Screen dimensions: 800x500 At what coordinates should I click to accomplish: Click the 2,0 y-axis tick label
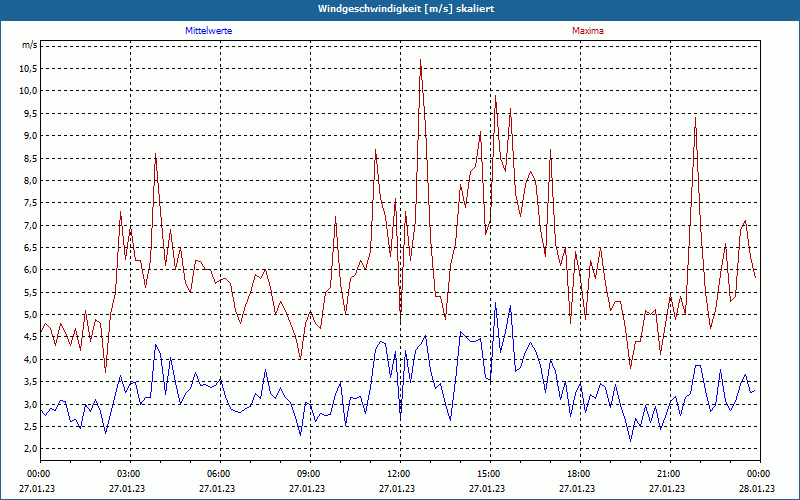click(30, 449)
